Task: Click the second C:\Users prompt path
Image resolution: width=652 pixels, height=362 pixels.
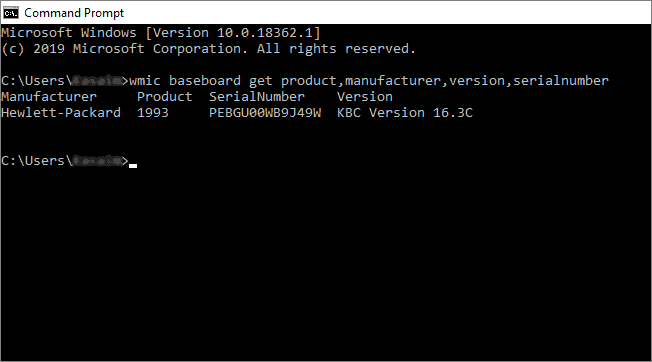Action: [x=65, y=160]
